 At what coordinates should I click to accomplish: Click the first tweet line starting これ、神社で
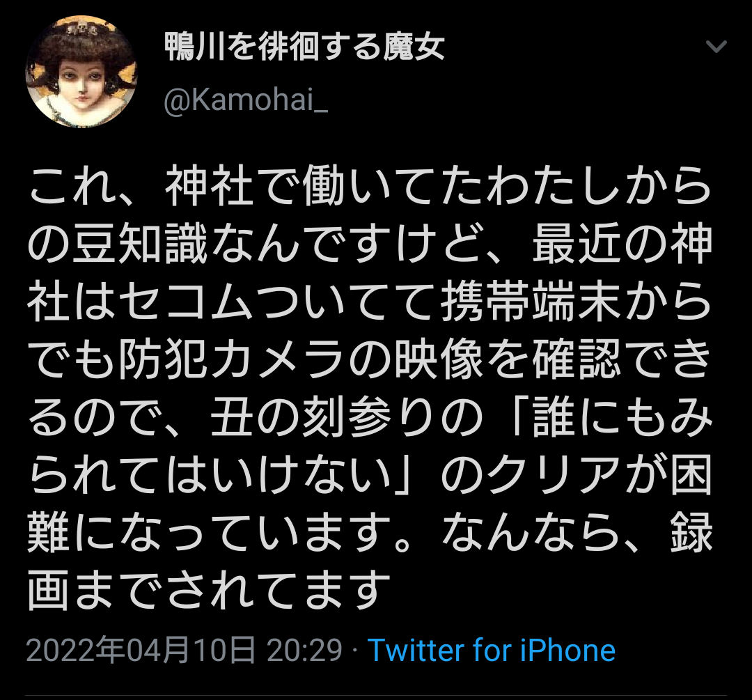tap(370, 186)
